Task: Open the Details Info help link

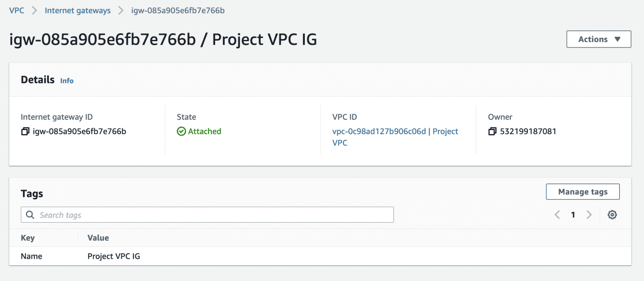Action: click(x=67, y=81)
